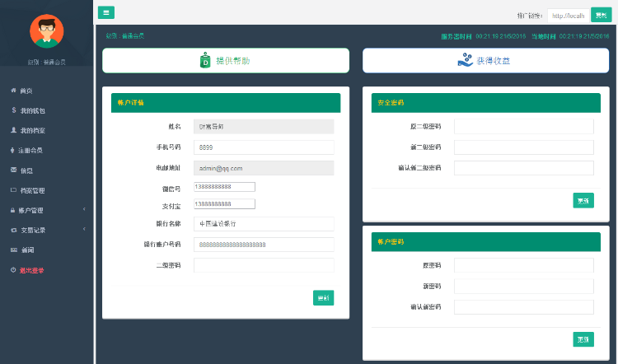Viewport: 618px width, 364px height.
Task: Click the update button in 安全密码 panel
Action: (583, 200)
